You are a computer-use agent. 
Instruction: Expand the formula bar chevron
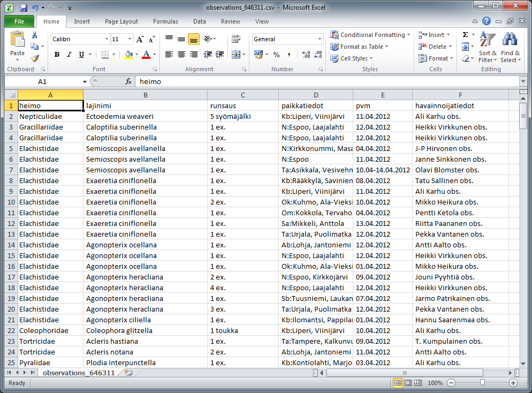point(523,81)
